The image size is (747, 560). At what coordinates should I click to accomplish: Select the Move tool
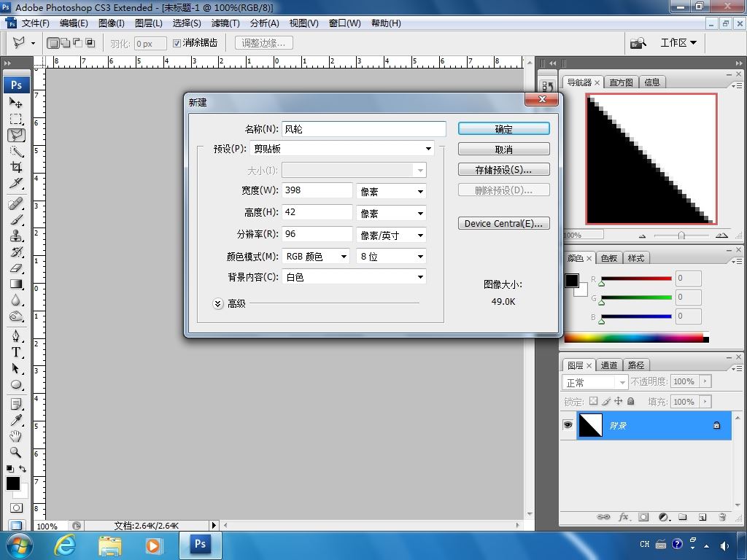tap(16, 103)
